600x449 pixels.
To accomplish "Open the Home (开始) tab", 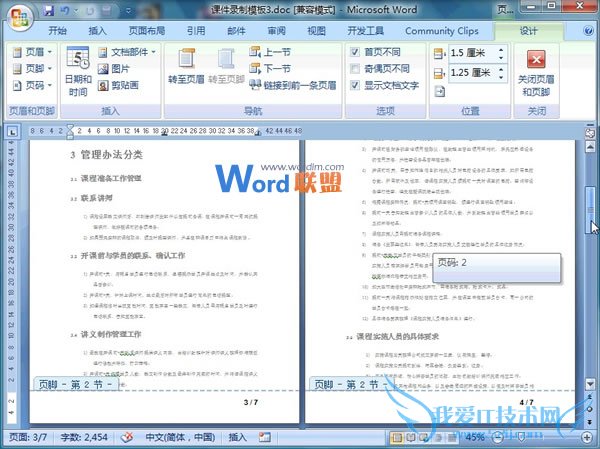I will click(57, 31).
